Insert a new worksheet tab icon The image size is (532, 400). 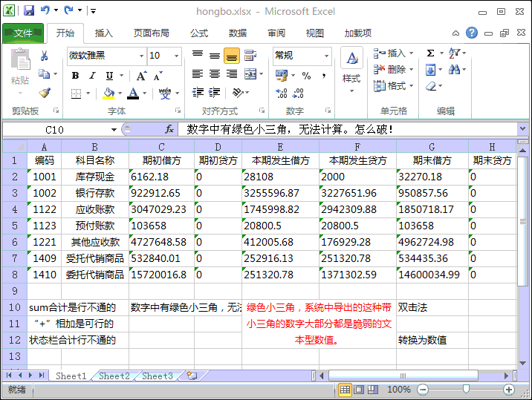click(x=192, y=376)
